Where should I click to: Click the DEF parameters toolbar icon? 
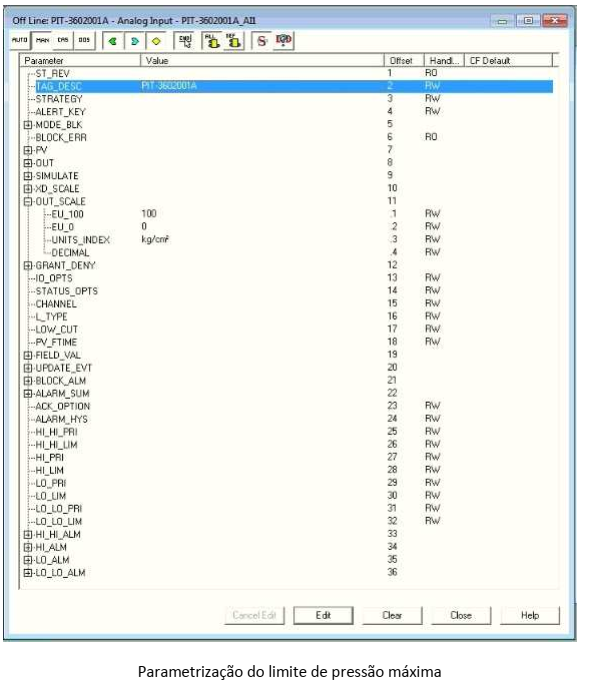click(x=234, y=41)
